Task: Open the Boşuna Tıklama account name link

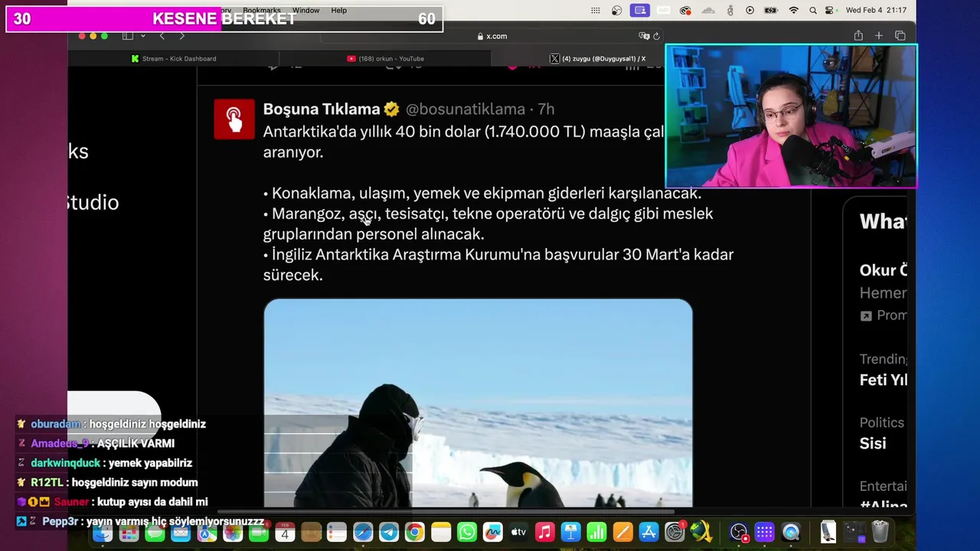Action: (x=322, y=109)
